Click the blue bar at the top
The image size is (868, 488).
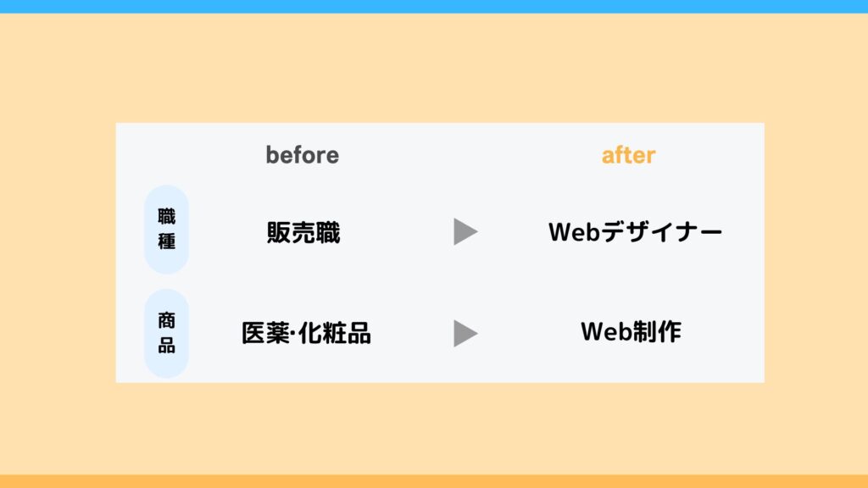point(434,7)
